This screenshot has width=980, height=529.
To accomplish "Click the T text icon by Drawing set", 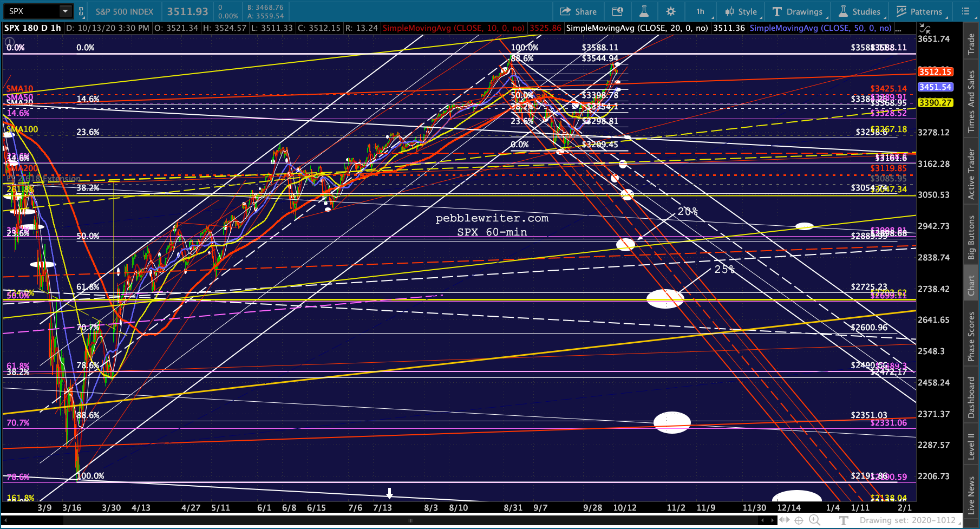I will pos(843,520).
